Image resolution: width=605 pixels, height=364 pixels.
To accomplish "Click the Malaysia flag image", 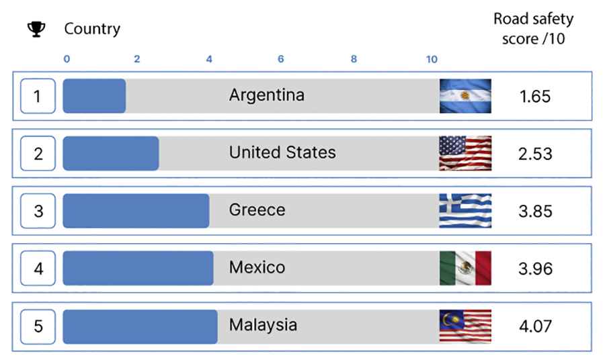I will coord(465,326).
